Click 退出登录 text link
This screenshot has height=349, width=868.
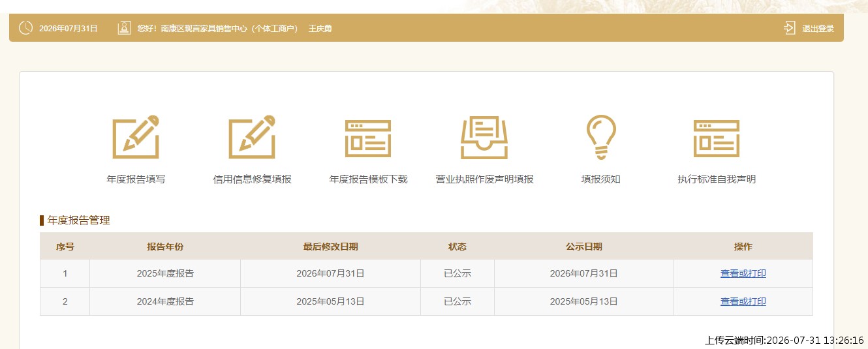coord(818,29)
